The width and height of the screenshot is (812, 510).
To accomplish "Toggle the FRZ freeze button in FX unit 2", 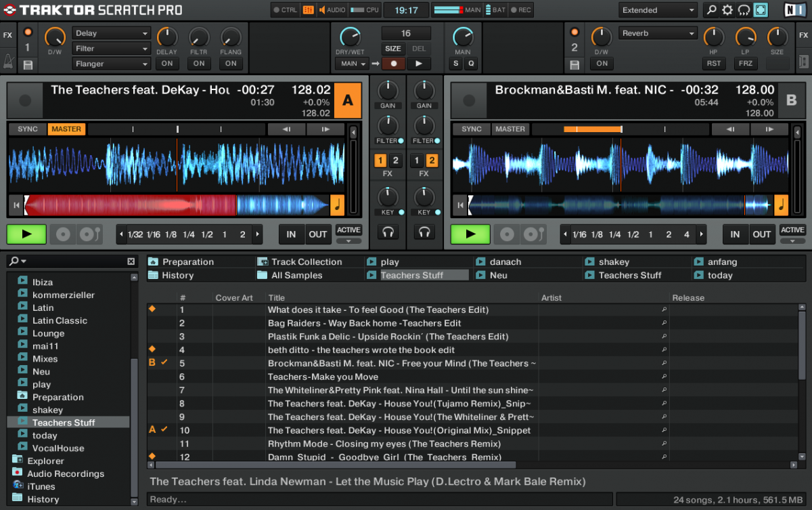I will (x=745, y=64).
